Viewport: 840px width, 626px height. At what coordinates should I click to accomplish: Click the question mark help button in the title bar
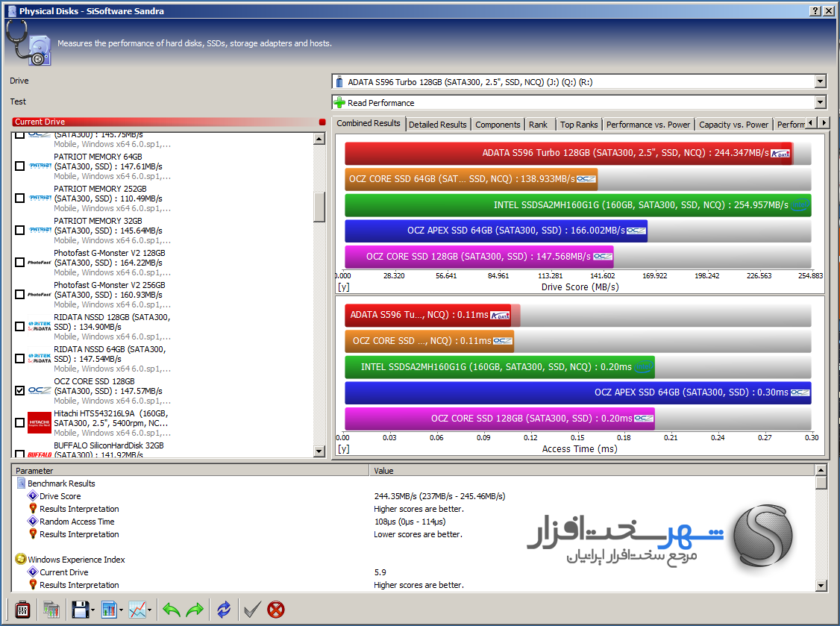coord(815,10)
